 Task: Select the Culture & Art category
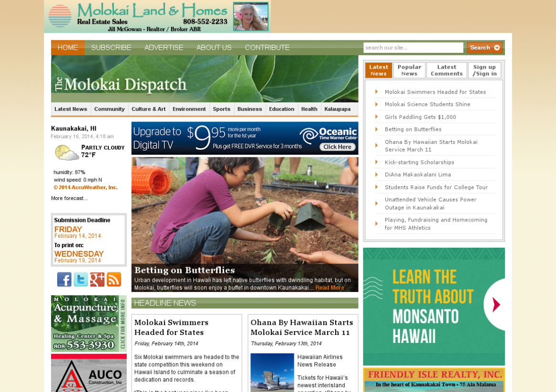pyautogui.click(x=149, y=109)
